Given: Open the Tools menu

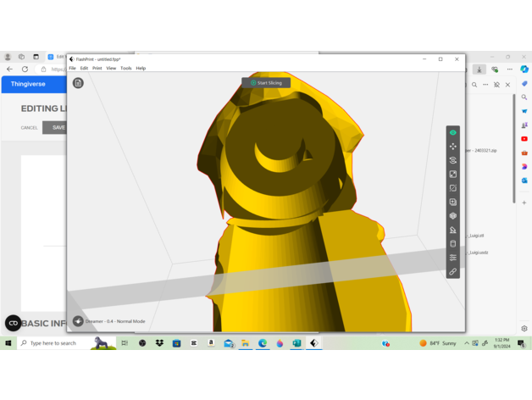Looking at the screenshot, I should (125, 69).
